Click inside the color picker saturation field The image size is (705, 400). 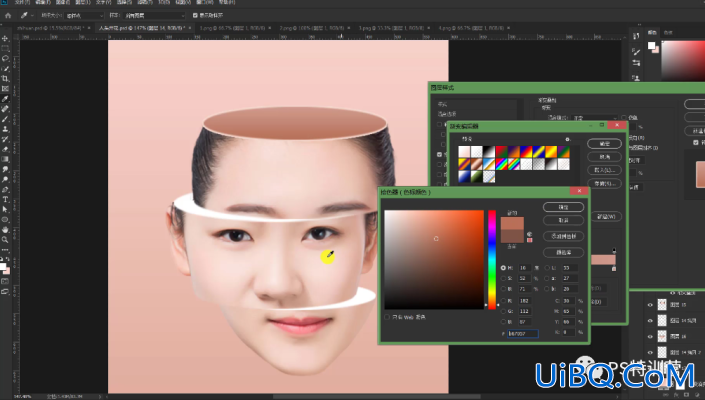pyautogui.click(x=434, y=259)
